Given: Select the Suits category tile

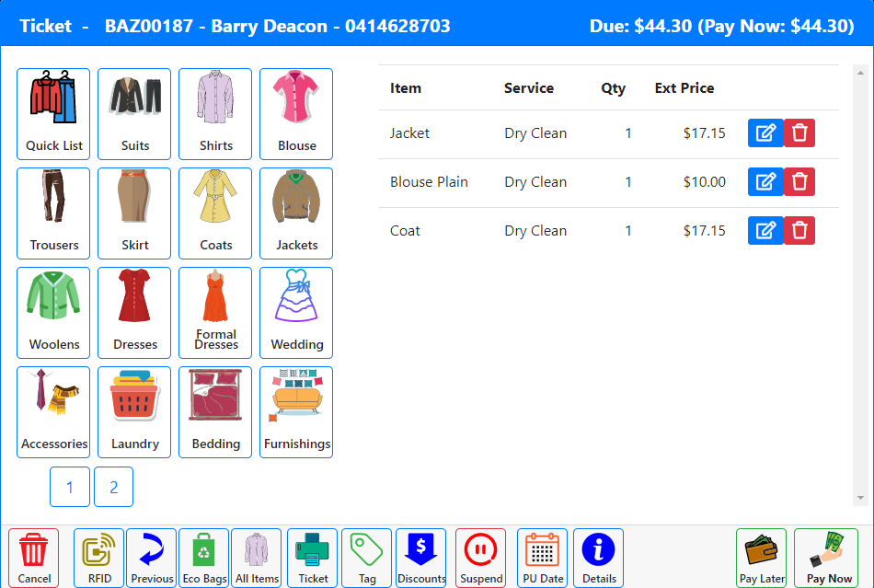Looking at the screenshot, I should click(x=134, y=114).
